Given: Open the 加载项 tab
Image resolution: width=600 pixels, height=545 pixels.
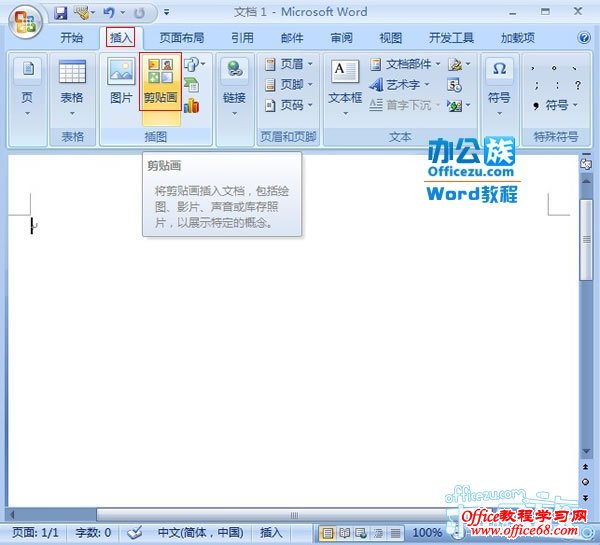Looking at the screenshot, I should 518,38.
